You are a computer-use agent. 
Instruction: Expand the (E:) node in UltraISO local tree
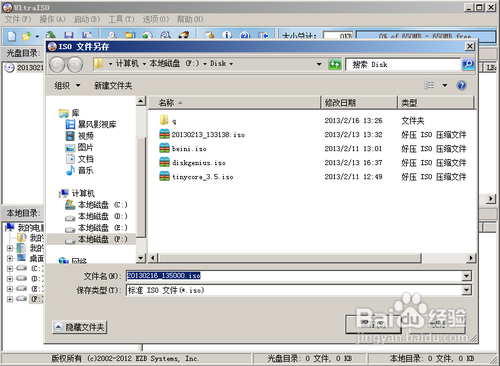tap(10, 289)
